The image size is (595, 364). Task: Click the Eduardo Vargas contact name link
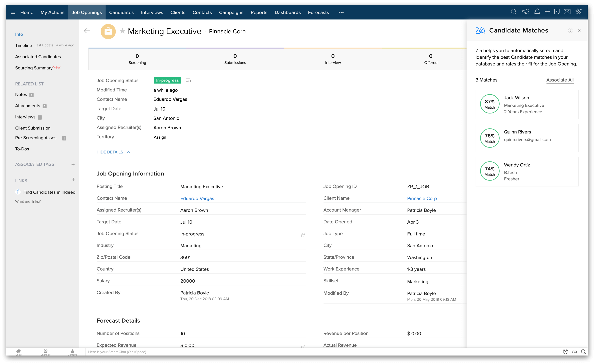pyautogui.click(x=196, y=198)
